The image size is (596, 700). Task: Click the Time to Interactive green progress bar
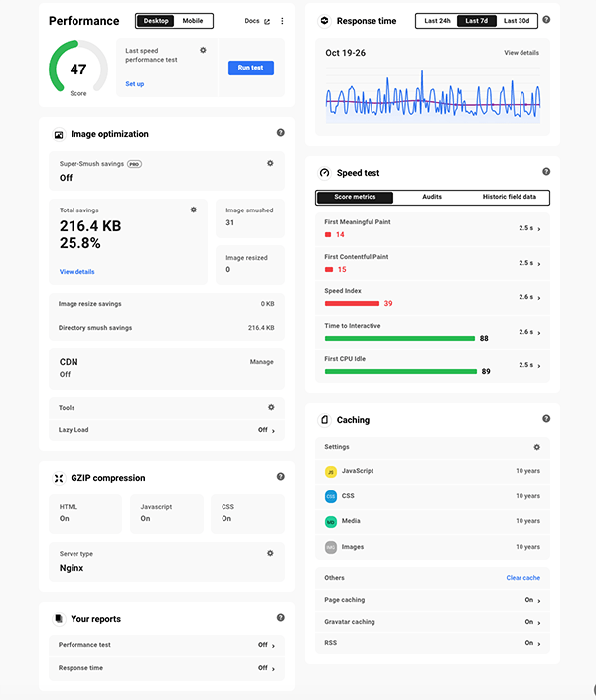point(399,338)
